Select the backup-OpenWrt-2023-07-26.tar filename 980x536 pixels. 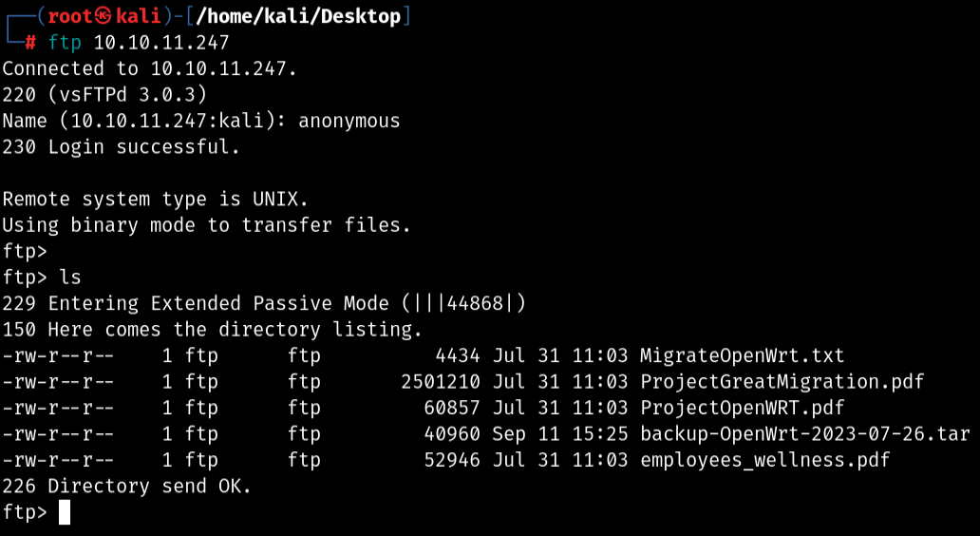click(805, 433)
